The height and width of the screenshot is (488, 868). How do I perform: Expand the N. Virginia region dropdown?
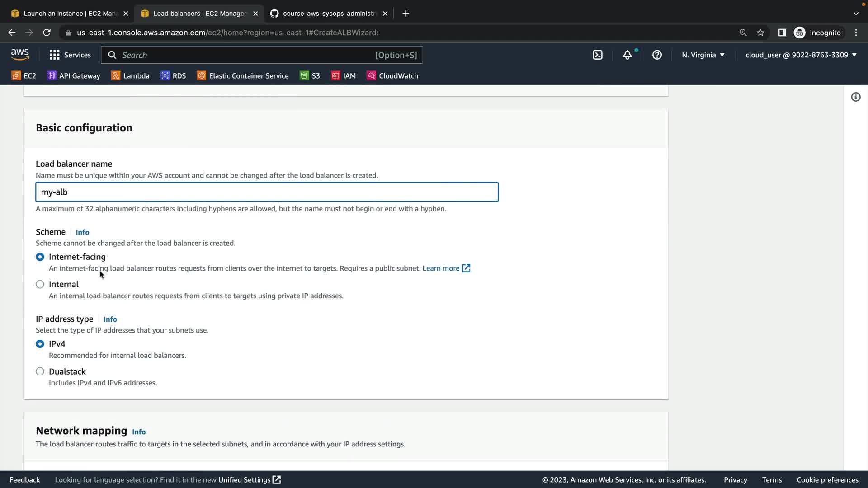click(703, 55)
